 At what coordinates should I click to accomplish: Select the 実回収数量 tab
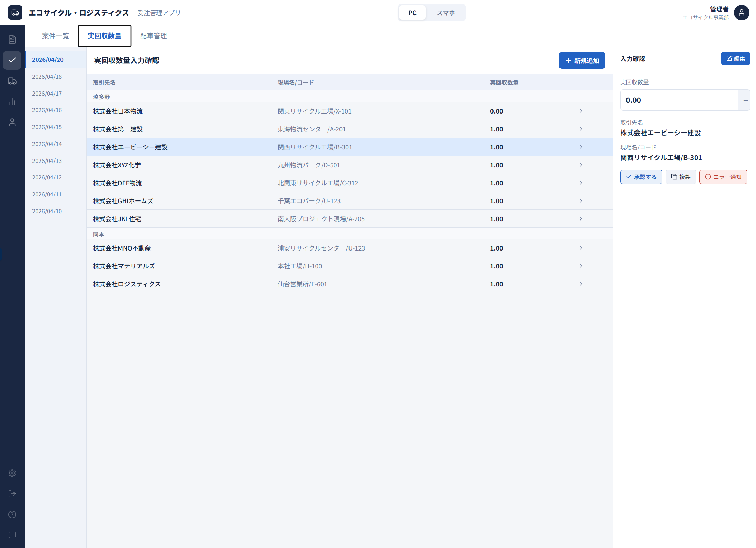coord(105,36)
